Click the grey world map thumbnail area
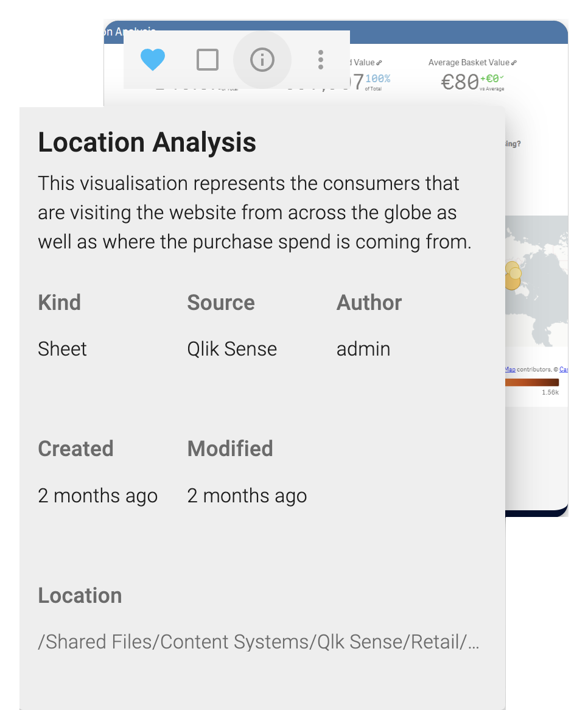Image resolution: width=588 pixels, height=710 pixels. [x=536, y=281]
